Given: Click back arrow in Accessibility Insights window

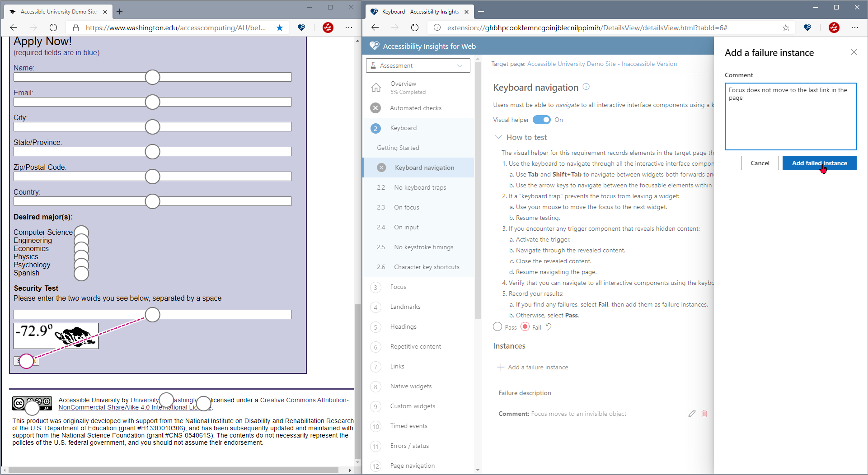Looking at the screenshot, I should 375,28.
